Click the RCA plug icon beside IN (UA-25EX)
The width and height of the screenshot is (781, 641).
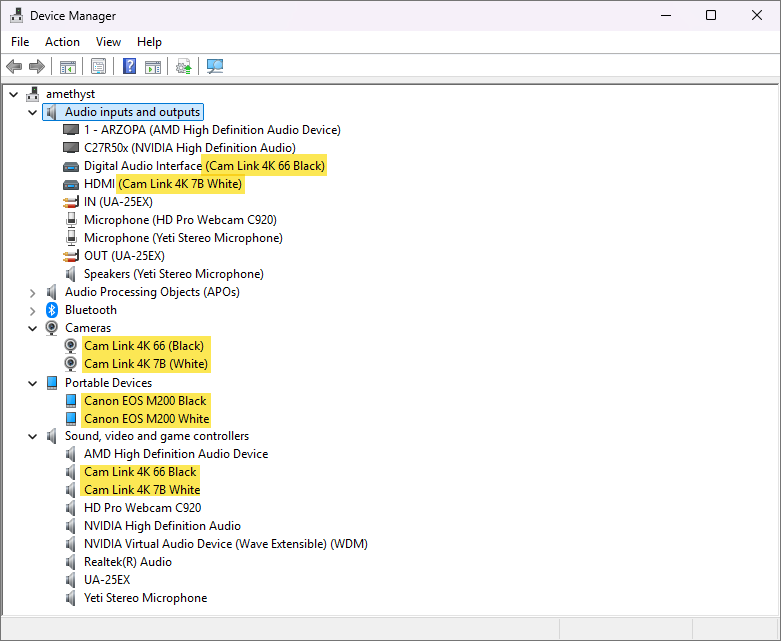click(x=71, y=202)
